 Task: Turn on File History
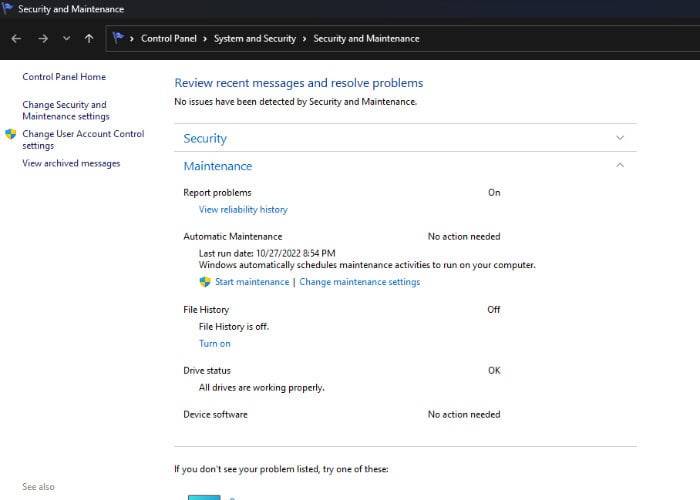[x=215, y=343]
